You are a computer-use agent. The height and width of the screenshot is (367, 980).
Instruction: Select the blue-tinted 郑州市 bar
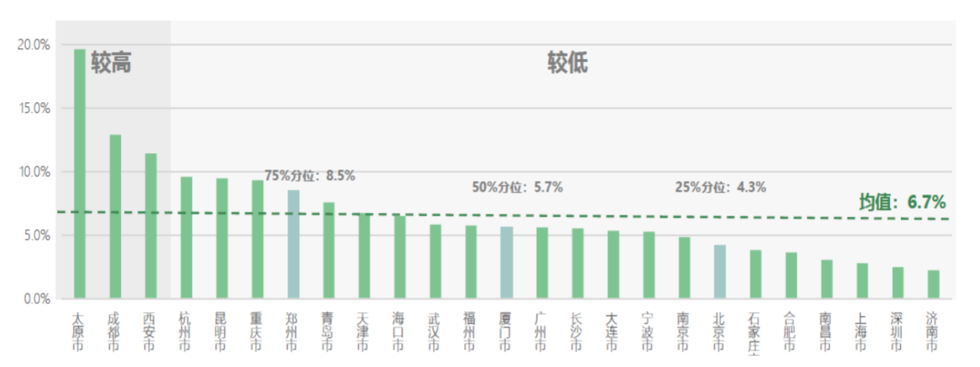point(293,244)
